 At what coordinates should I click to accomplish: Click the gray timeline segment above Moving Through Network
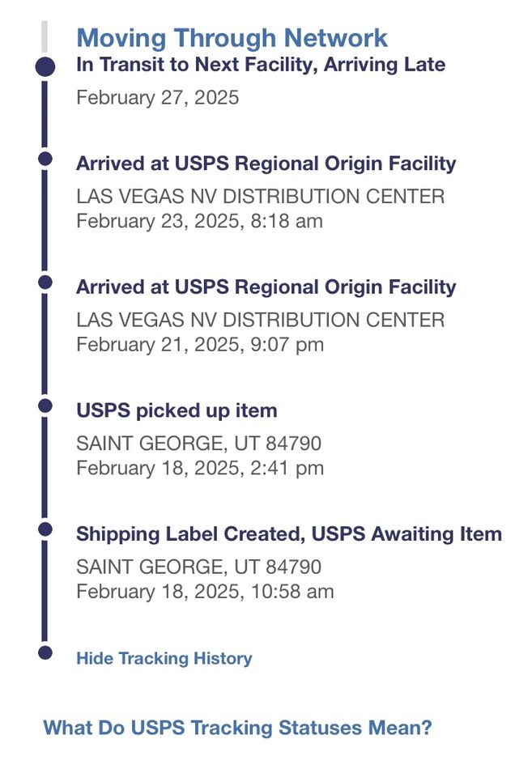(45, 37)
